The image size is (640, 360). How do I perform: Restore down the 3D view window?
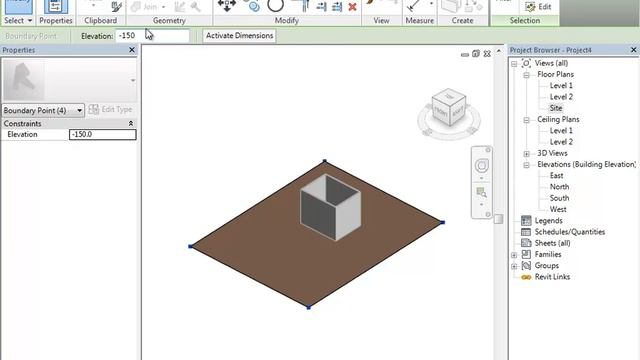[x=476, y=54]
